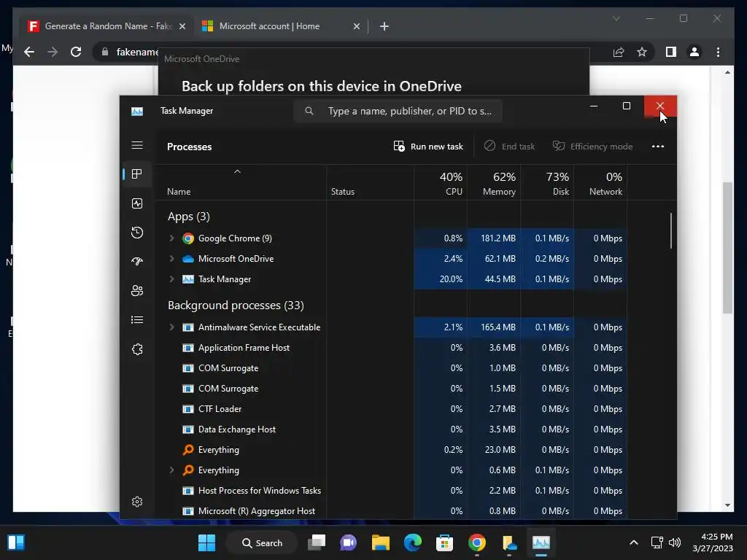Open File Explorer from taskbar
The image size is (747, 560).
point(380,542)
